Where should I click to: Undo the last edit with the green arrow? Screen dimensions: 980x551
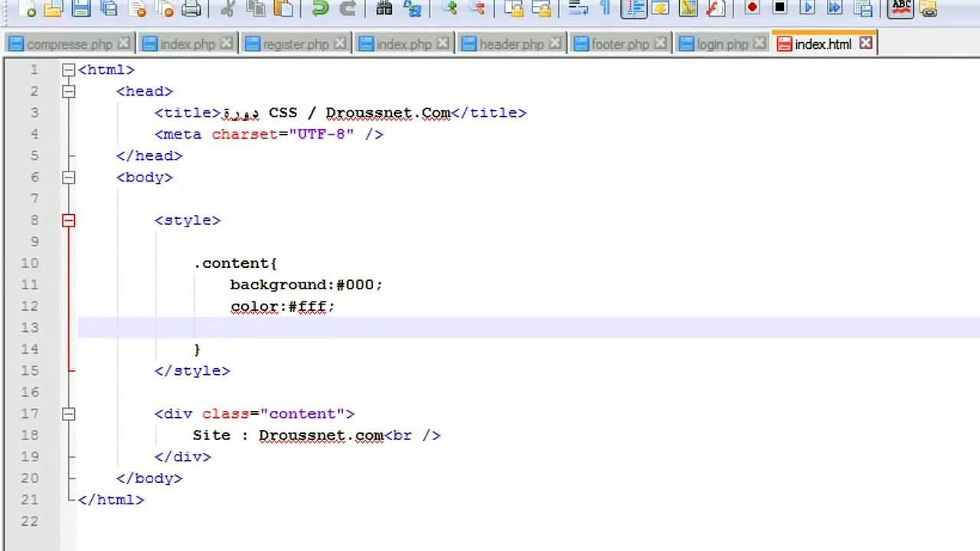tap(320, 8)
